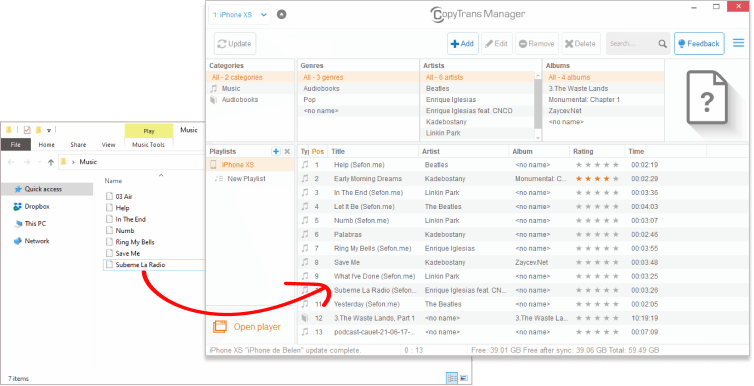The width and height of the screenshot is (754, 386).
Task: Click the Remove button
Action: (x=537, y=44)
